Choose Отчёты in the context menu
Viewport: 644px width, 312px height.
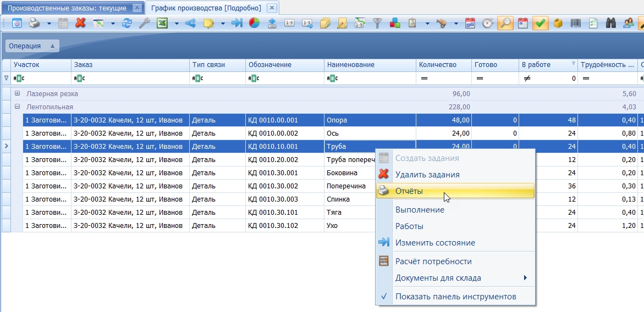pyautogui.click(x=455, y=191)
